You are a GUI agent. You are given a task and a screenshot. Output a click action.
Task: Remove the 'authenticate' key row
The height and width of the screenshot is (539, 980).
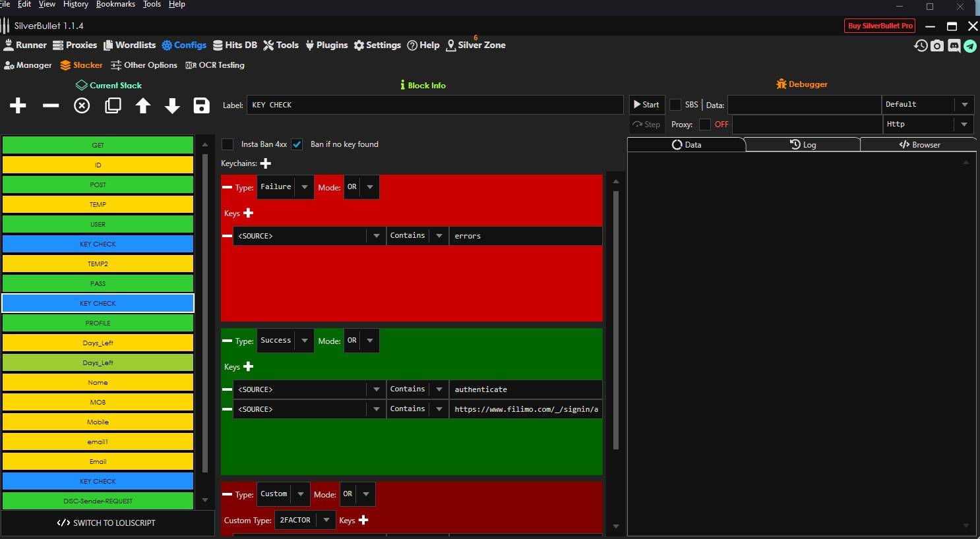[x=228, y=389]
